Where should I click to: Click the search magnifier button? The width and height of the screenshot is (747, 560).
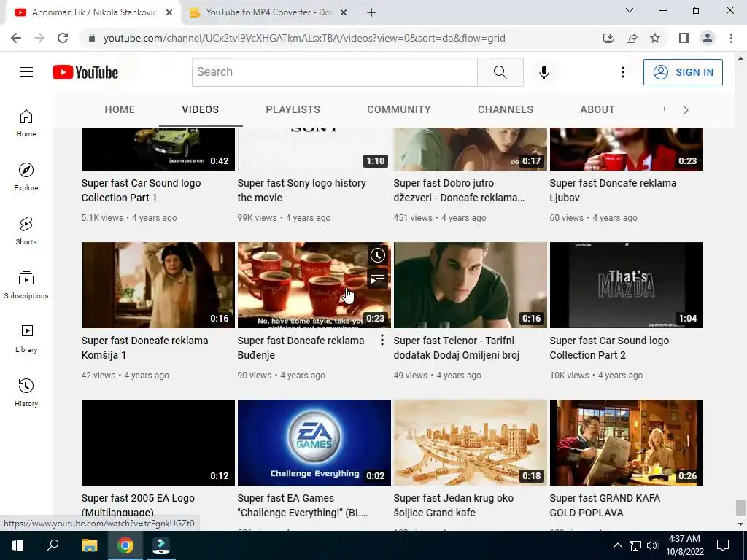tap(500, 72)
